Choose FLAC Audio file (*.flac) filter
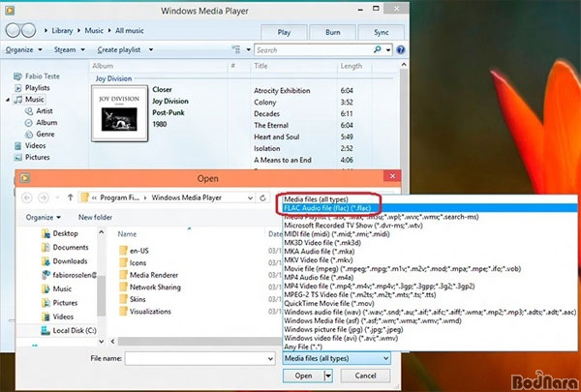Image resolution: width=581 pixels, height=392 pixels. pyautogui.click(x=430, y=208)
